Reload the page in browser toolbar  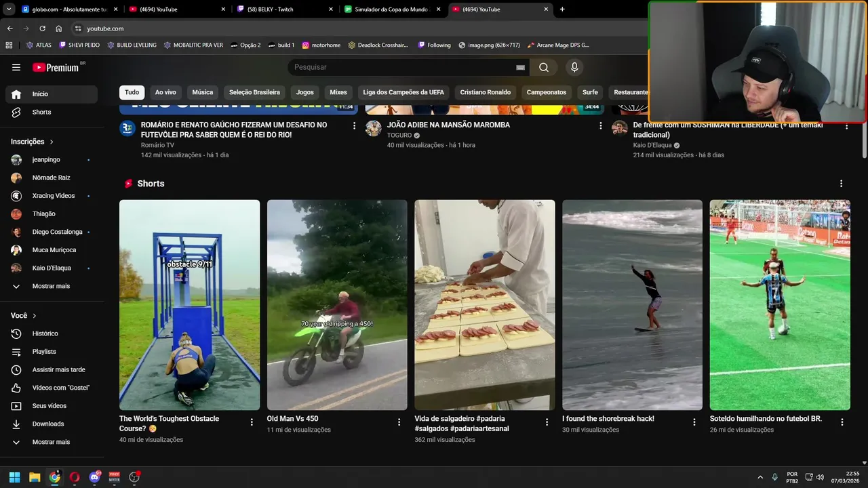point(42,28)
